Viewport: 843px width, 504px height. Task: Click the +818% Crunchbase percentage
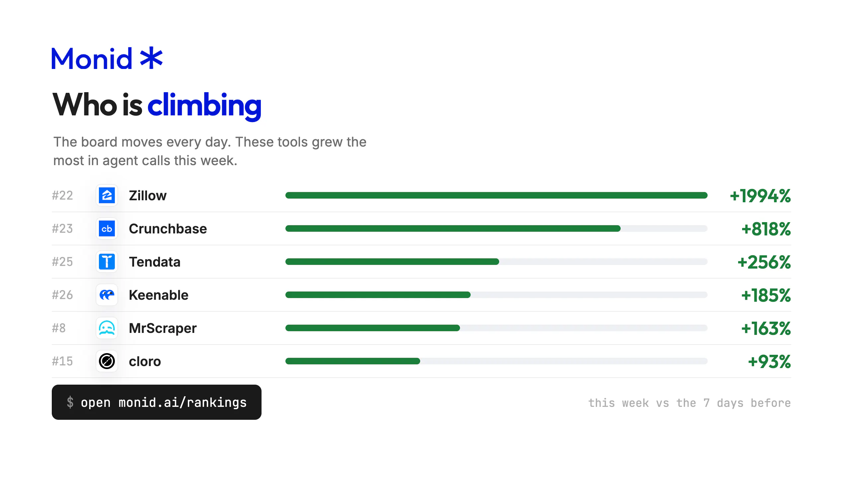point(766,229)
